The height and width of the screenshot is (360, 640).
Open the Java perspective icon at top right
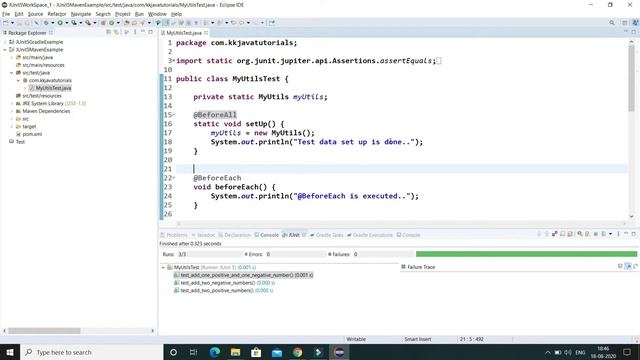click(x=635, y=23)
